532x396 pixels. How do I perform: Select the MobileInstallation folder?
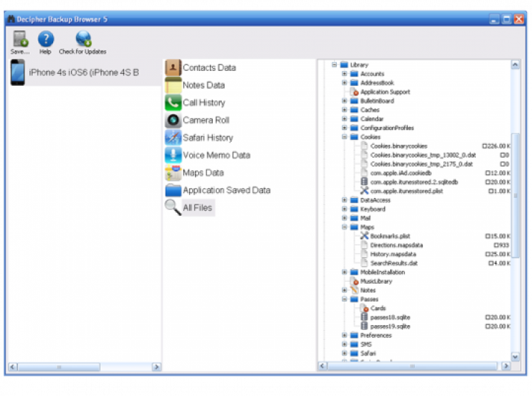point(382,272)
